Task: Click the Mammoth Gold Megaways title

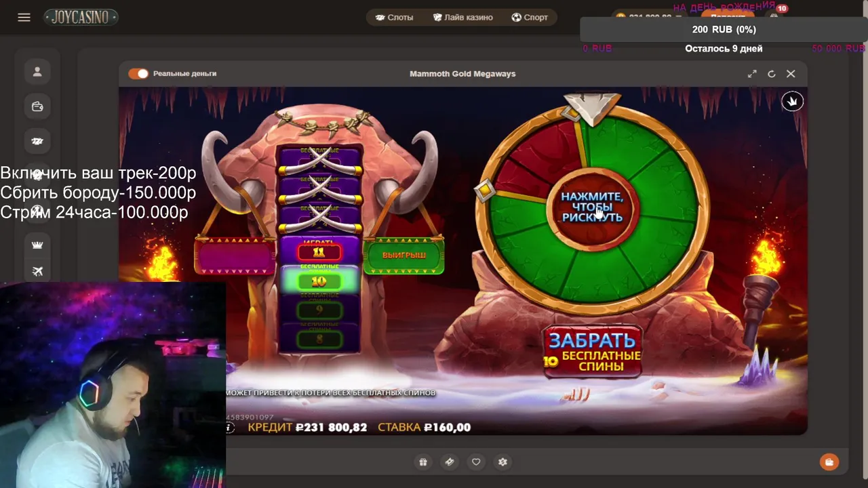Action: coord(462,74)
